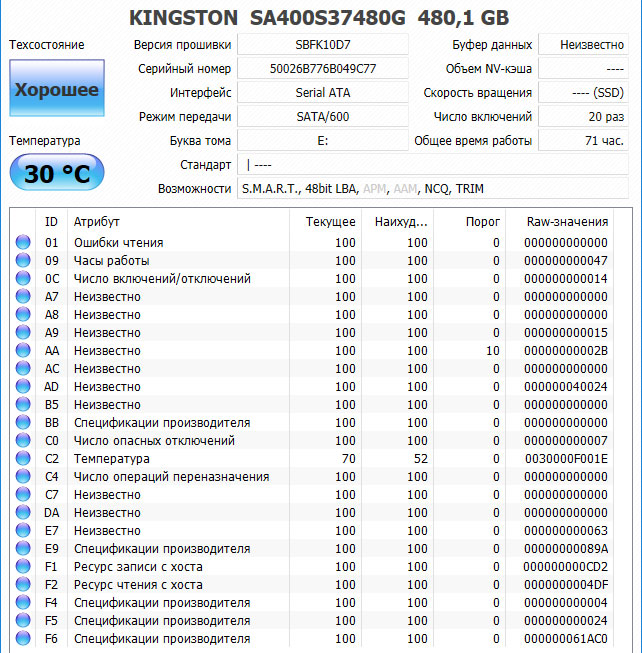Click the Текущее column header

(326, 222)
